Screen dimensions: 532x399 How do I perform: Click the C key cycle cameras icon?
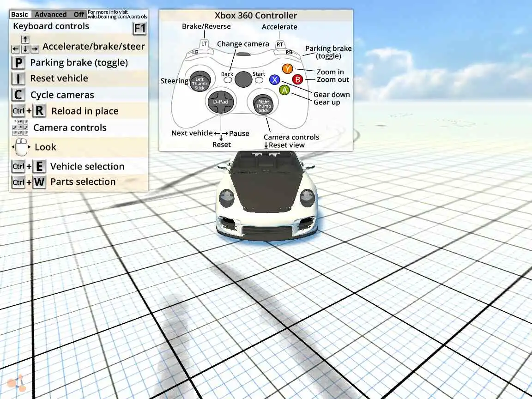[18, 95]
